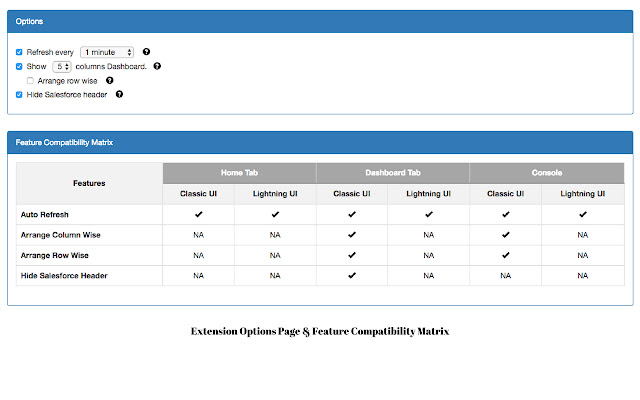Open the 1 minute refresh interval dropdown

coord(107,52)
